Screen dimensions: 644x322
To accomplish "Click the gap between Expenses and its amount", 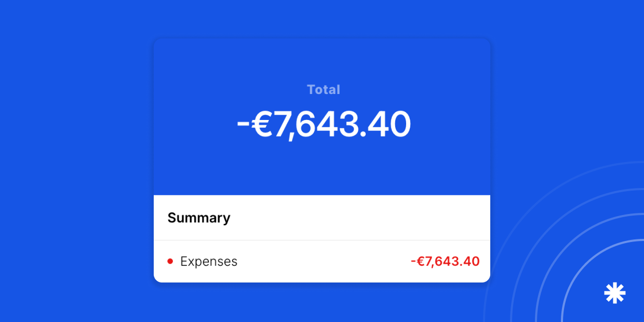I will 322,261.
